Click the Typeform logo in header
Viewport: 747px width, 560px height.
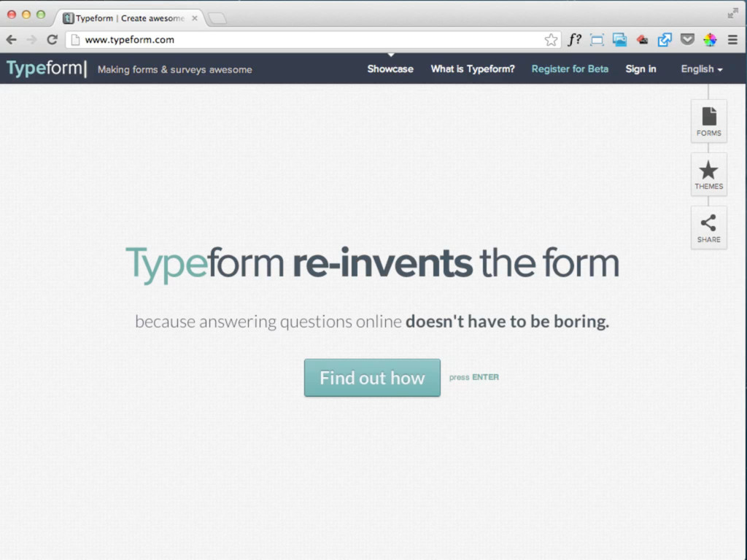click(46, 69)
